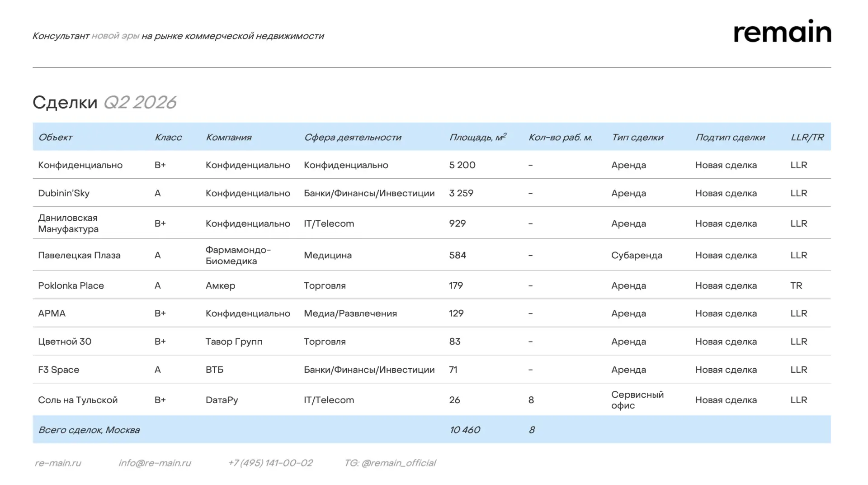Select the area value '929'
Screen dimensions: 868x485
(x=458, y=223)
